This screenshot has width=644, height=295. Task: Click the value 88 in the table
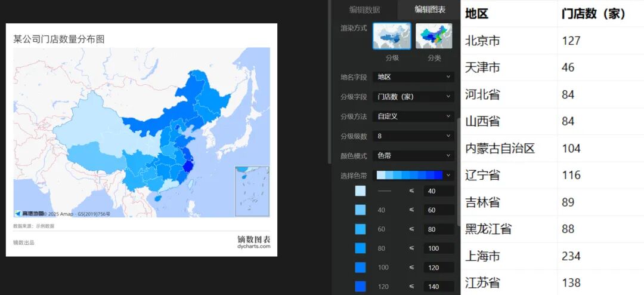click(568, 229)
